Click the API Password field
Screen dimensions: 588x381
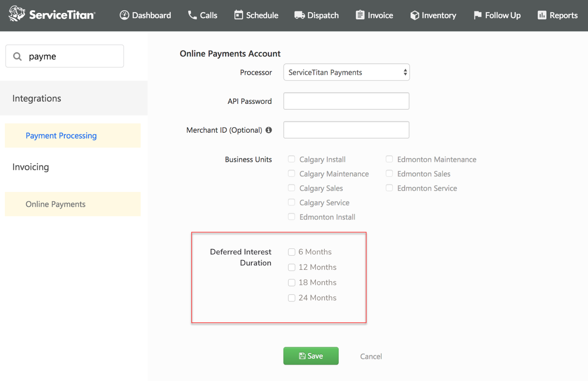click(x=346, y=101)
